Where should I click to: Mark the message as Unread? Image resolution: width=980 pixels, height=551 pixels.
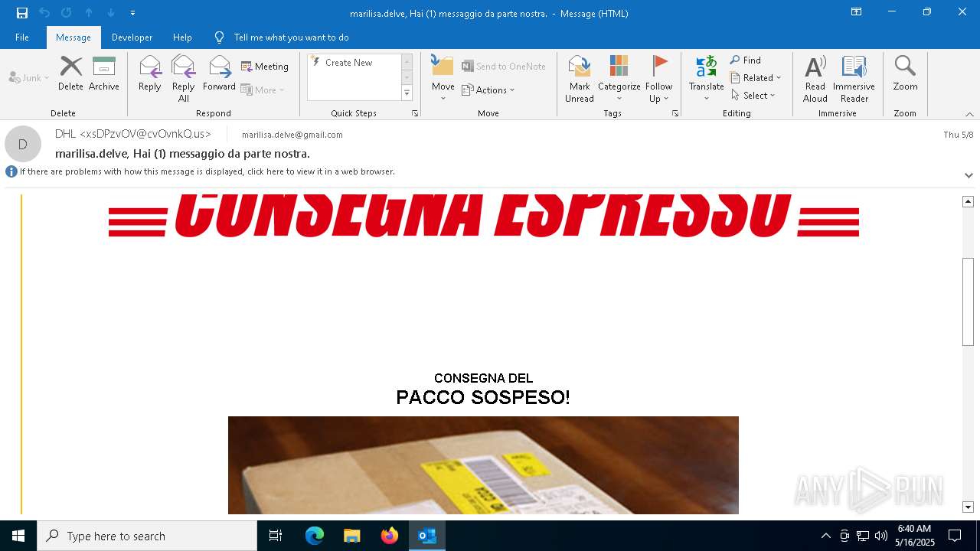[580, 79]
